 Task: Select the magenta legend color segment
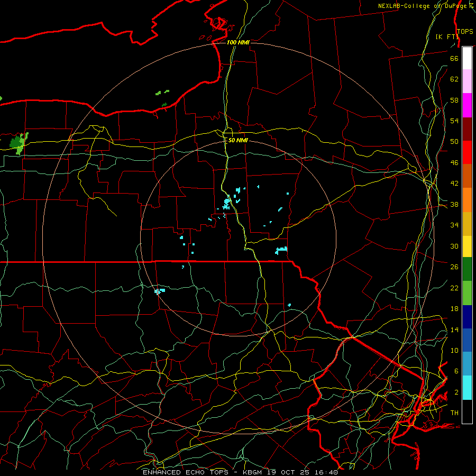[x=467, y=105]
